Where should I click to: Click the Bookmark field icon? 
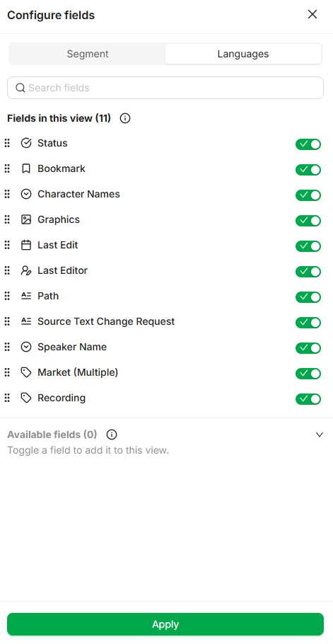click(x=26, y=169)
